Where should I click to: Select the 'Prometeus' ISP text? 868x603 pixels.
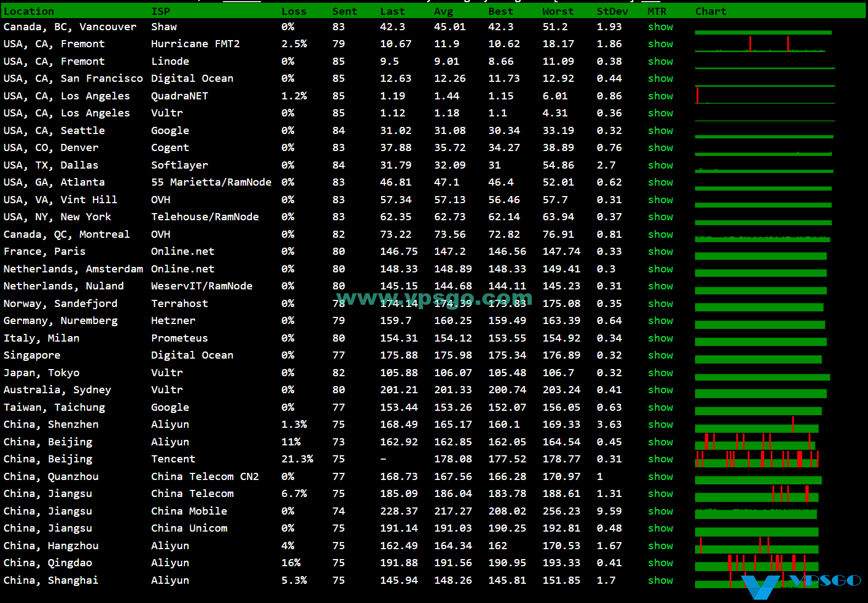pos(180,338)
